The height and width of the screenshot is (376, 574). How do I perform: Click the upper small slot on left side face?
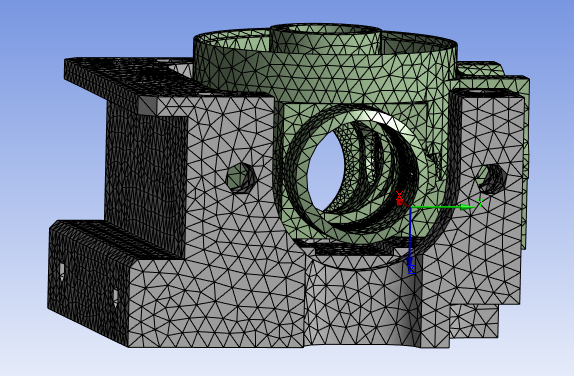pos(62,272)
